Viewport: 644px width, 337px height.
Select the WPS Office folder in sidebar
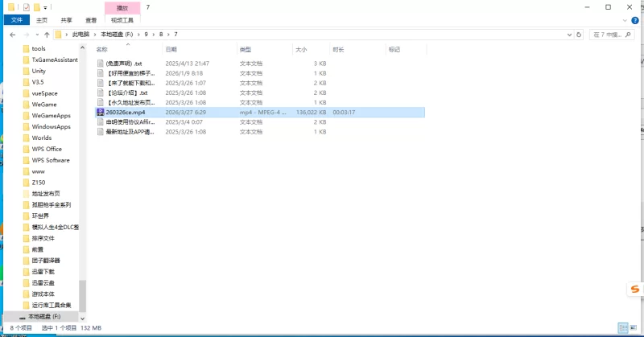tap(47, 149)
